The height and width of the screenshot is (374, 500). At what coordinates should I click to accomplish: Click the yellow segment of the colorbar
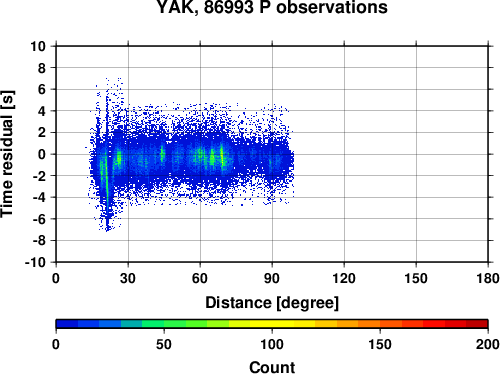point(272,324)
